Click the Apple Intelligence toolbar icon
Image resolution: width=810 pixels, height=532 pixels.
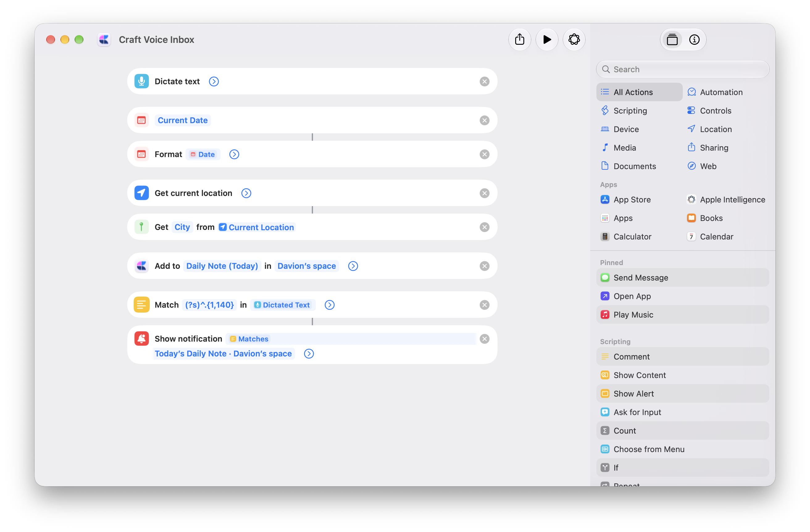574,39
